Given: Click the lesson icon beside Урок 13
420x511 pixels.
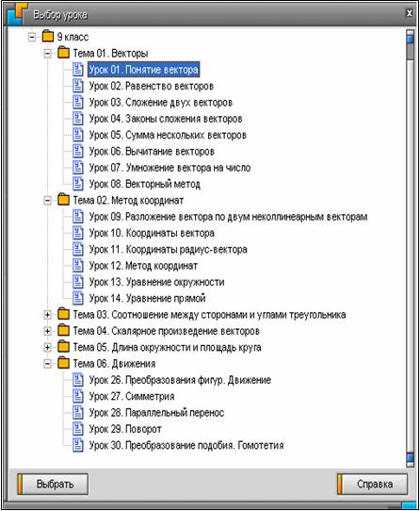Looking at the screenshot, I should click(78, 282).
